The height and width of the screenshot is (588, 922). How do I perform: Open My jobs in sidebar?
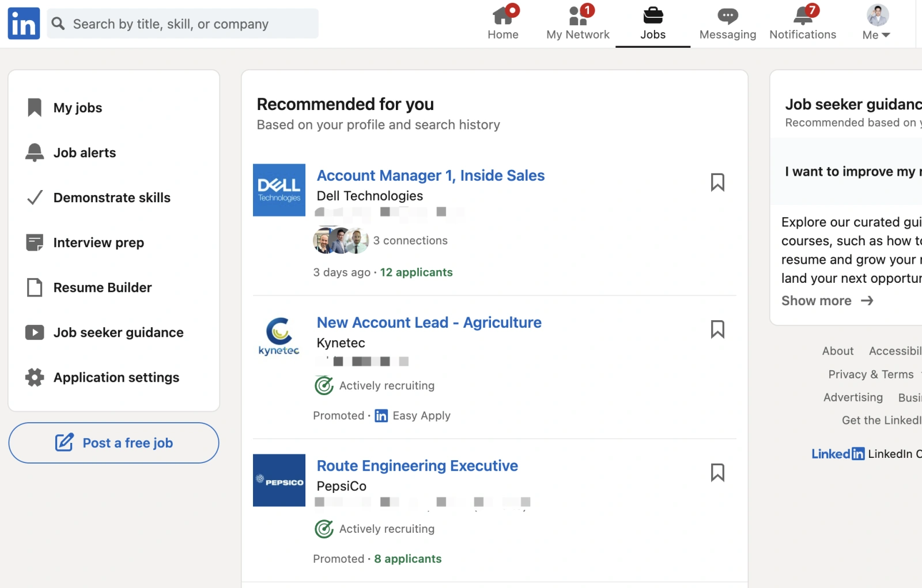(78, 108)
